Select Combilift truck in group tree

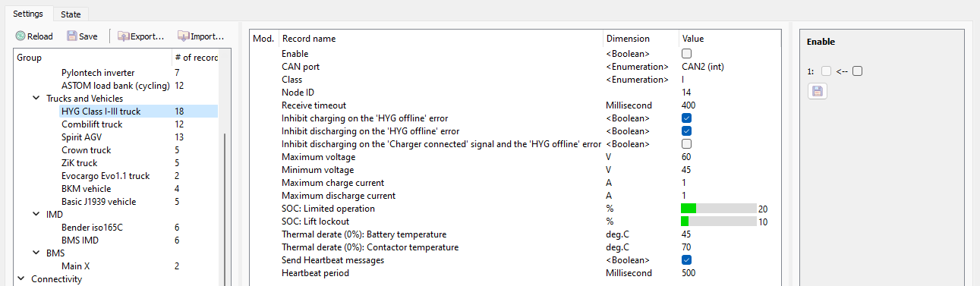pyautogui.click(x=92, y=124)
